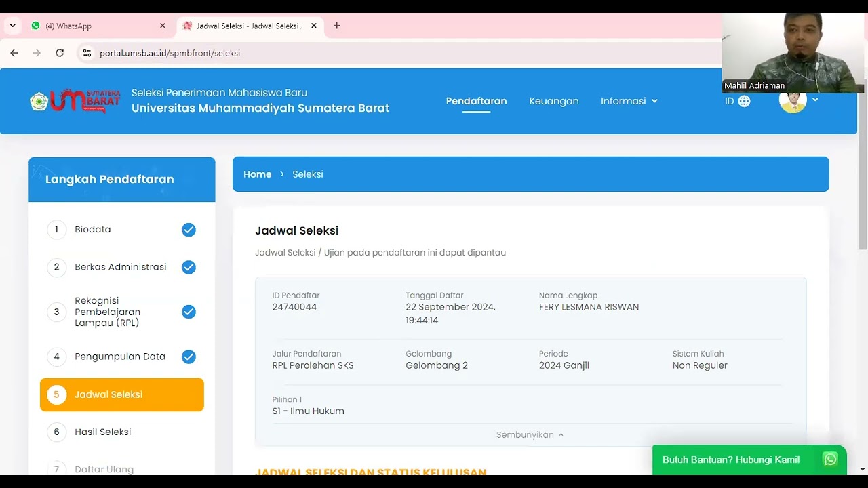This screenshot has height=488, width=868.
Task: Close the WhatsApp tab
Action: (x=162, y=26)
